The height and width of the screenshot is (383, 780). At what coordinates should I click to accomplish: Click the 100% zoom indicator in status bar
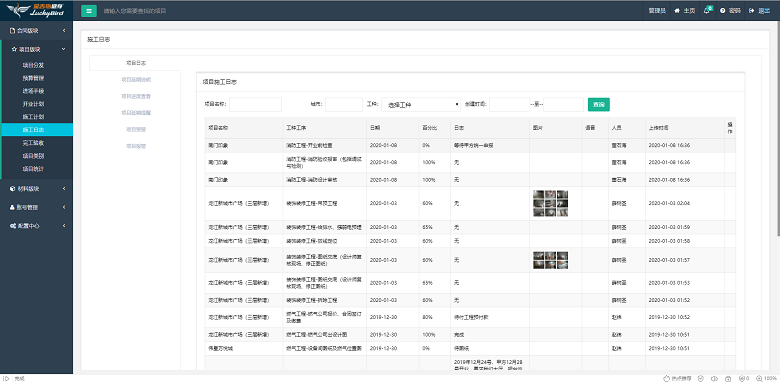(x=767, y=379)
